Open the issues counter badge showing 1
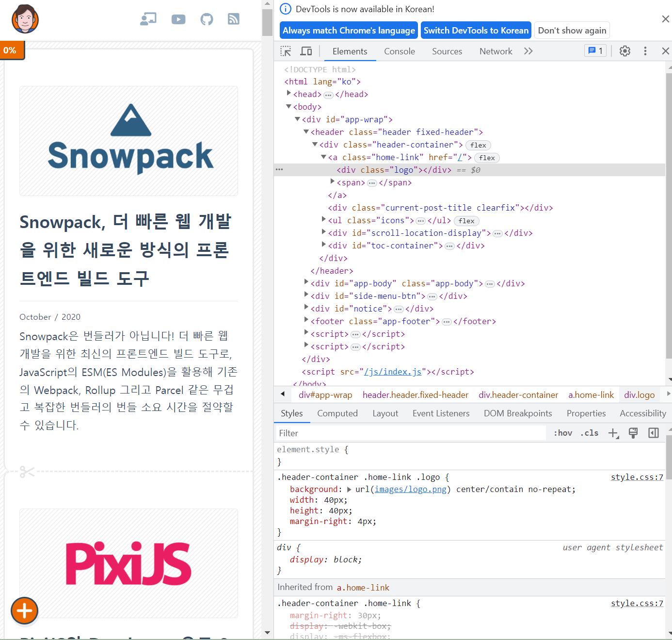Screen dimensions: 672x640 [x=595, y=50]
